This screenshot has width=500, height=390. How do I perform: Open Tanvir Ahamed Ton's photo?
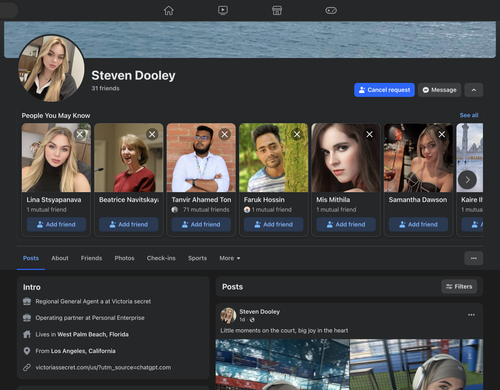click(x=201, y=158)
